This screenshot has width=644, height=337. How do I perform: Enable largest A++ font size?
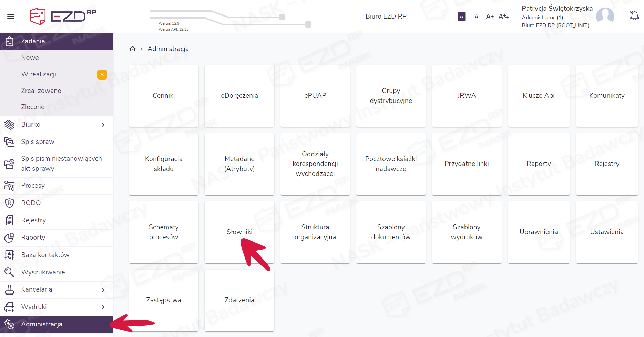[503, 17]
